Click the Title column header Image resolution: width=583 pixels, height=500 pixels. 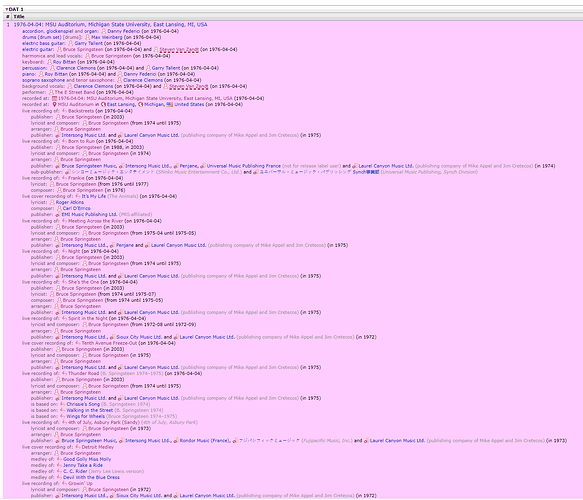(x=19, y=16)
